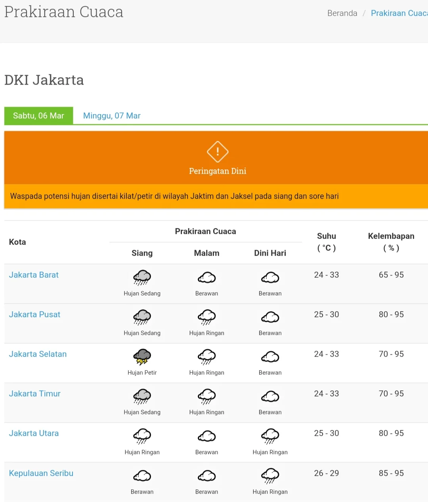Image resolution: width=428 pixels, height=504 pixels.
Task: Click the early warning message banner text
Action: click(174, 196)
